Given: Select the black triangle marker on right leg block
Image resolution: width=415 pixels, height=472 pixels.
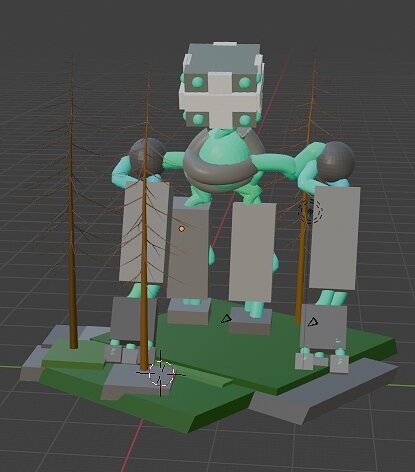Looking at the screenshot, I should (x=313, y=322).
